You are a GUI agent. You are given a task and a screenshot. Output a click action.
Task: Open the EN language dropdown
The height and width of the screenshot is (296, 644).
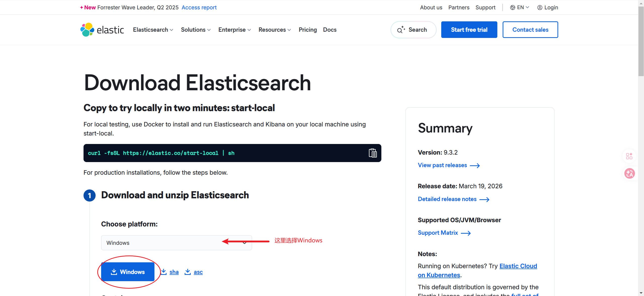[520, 8]
